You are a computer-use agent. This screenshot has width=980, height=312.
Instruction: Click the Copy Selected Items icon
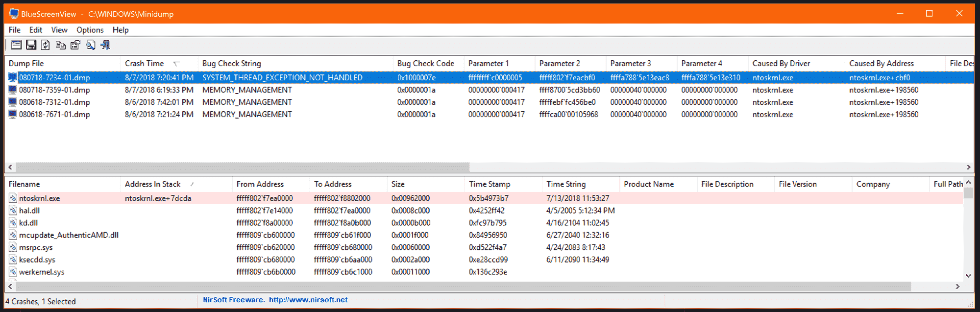tap(60, 45)
